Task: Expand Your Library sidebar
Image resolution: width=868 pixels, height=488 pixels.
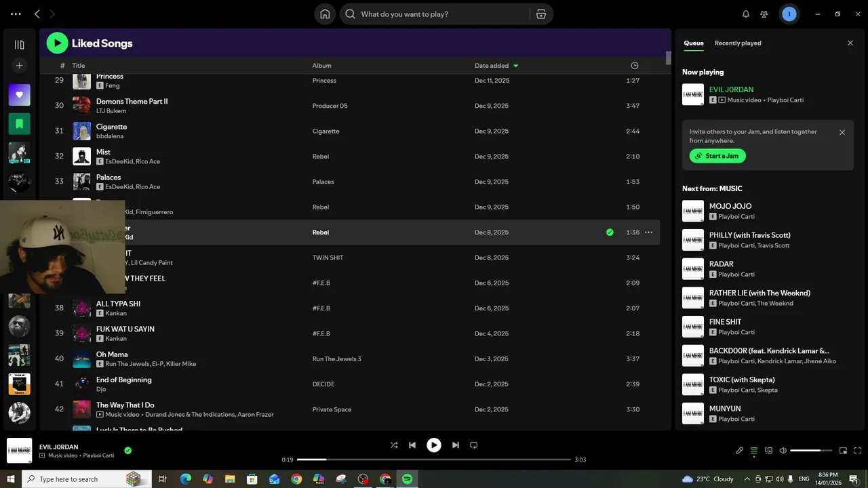Action: click(x=19, y=45)
